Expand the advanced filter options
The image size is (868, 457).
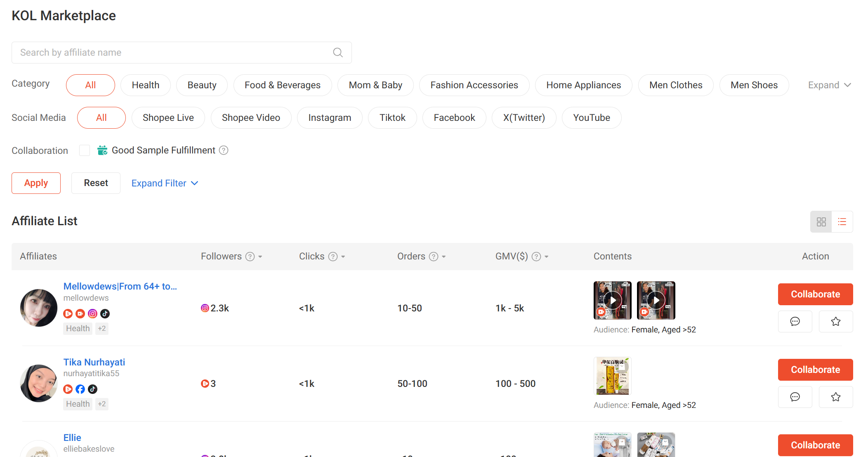coord(165,183)
